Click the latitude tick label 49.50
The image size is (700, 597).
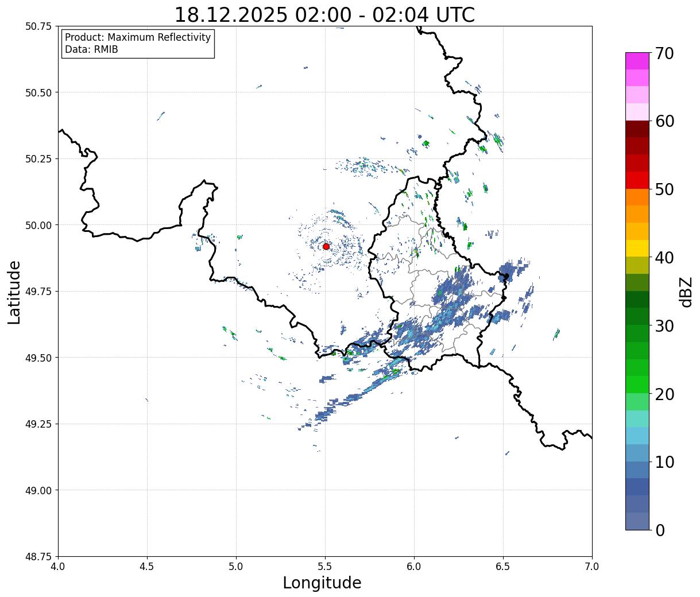pyautogui.click(x=38, y=358)
